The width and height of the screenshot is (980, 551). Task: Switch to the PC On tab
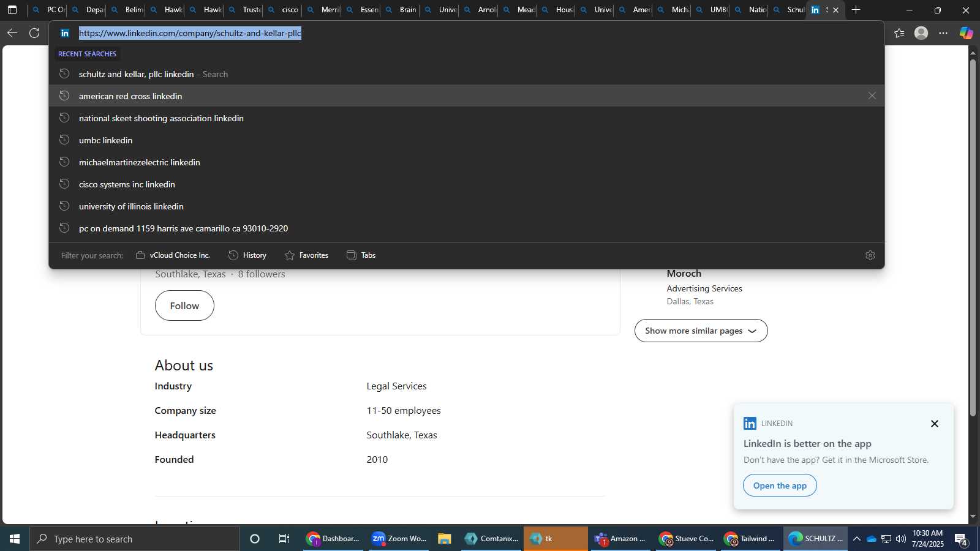[48, 10]
